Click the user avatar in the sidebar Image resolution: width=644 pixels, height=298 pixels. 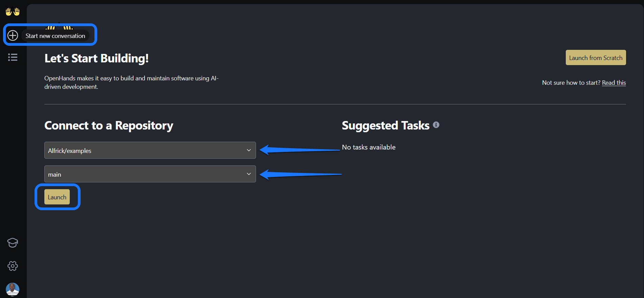13,290
